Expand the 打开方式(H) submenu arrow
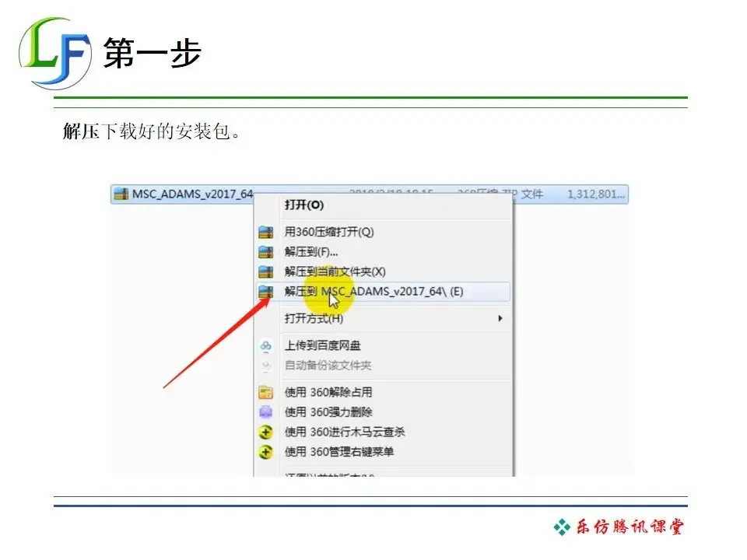 (500, 318)
